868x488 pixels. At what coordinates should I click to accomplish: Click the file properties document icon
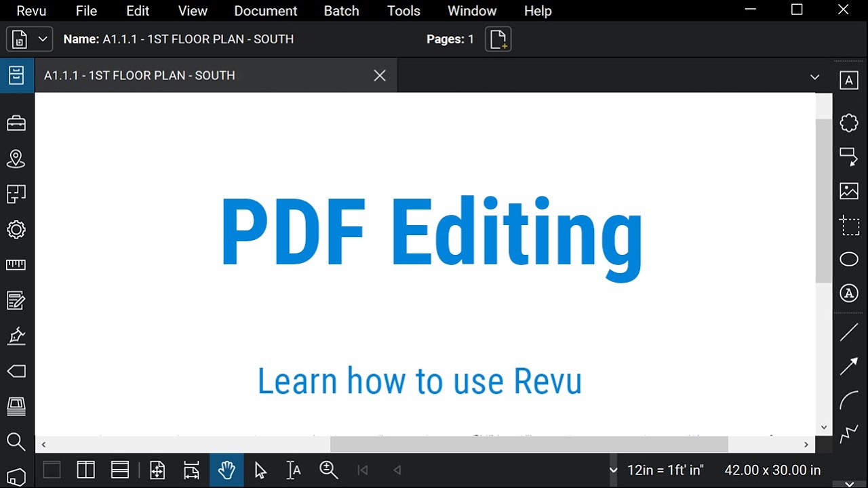pos(20,39)
